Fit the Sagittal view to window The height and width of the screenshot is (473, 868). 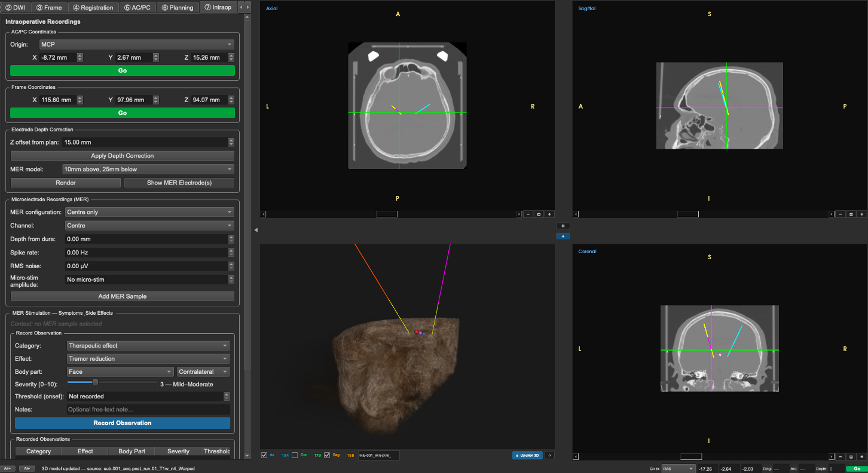click(x=851, y=214)
